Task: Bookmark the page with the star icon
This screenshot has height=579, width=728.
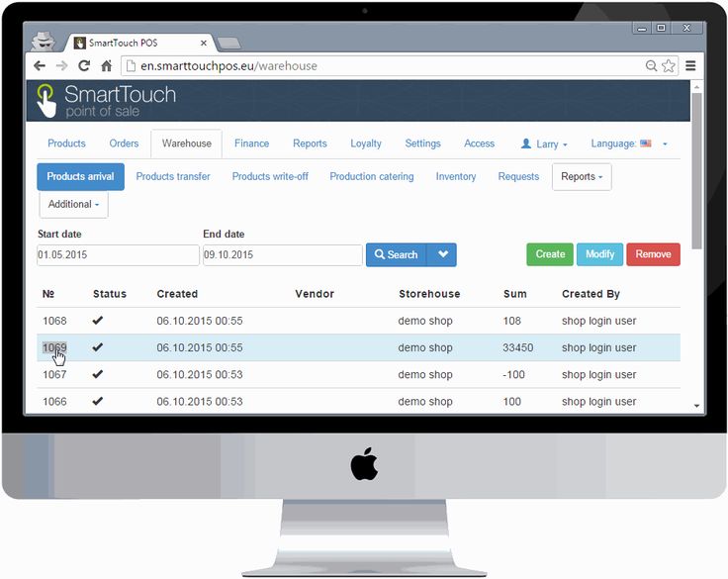Action: tap(668, 66)
